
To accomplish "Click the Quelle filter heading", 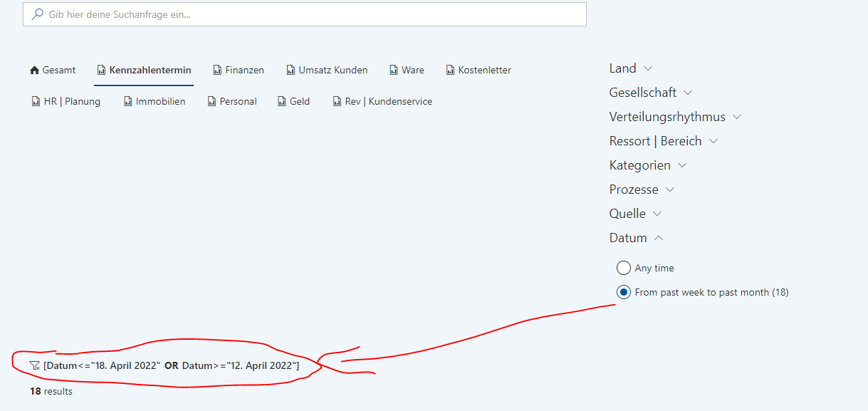I will tap(627, 214).
